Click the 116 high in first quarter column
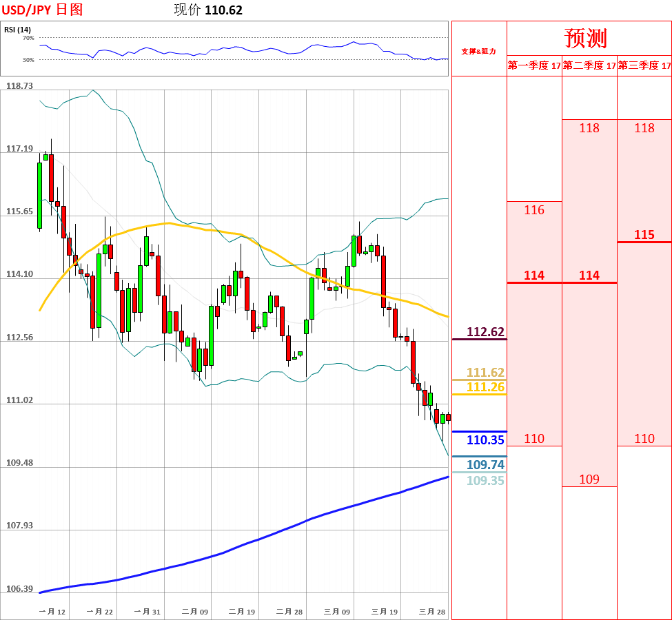The height and width of the screenshot is (620, 672). coord(534,210)
